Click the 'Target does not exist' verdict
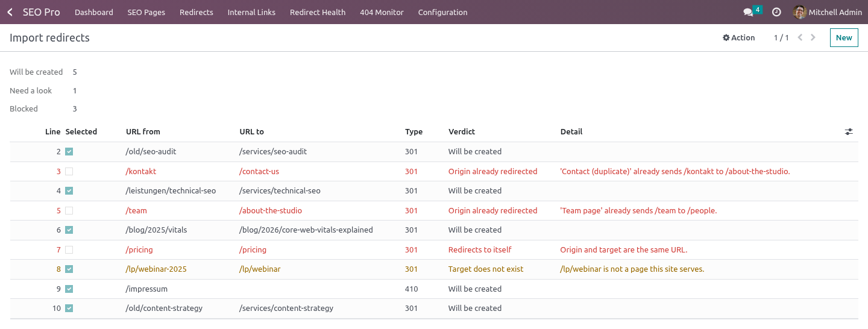 [486, 269]
